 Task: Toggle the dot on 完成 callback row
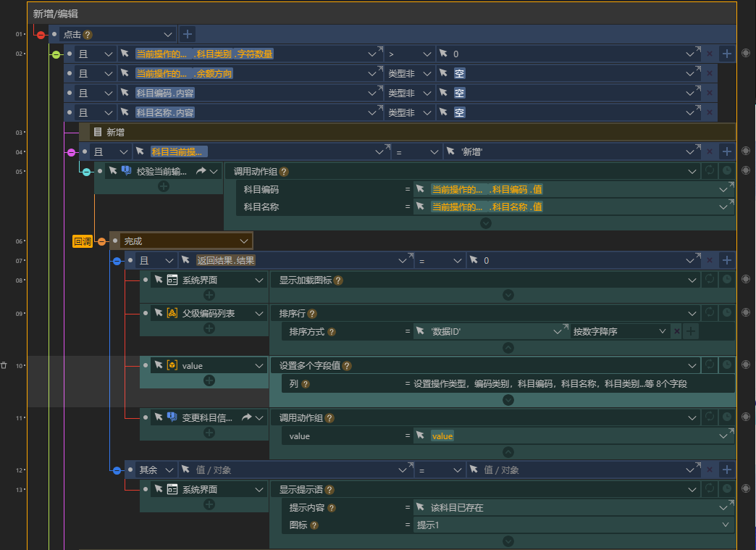(115, 241)
